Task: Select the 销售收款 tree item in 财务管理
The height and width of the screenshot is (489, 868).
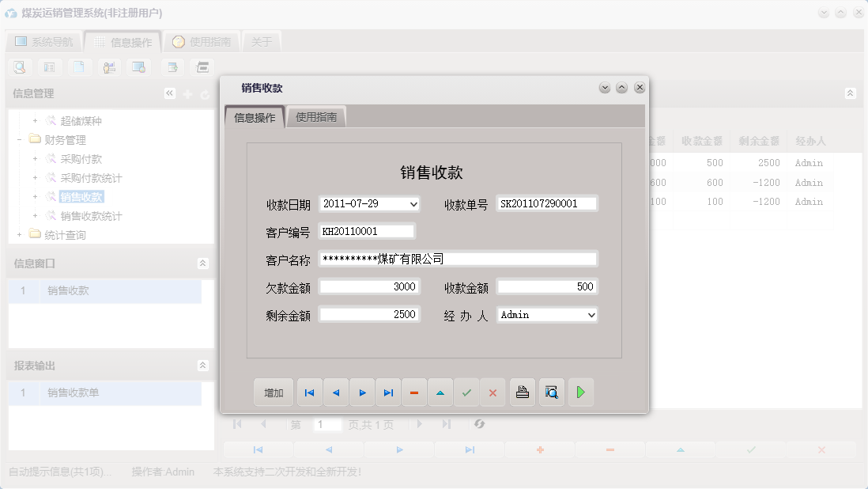Action: (82, 197)
